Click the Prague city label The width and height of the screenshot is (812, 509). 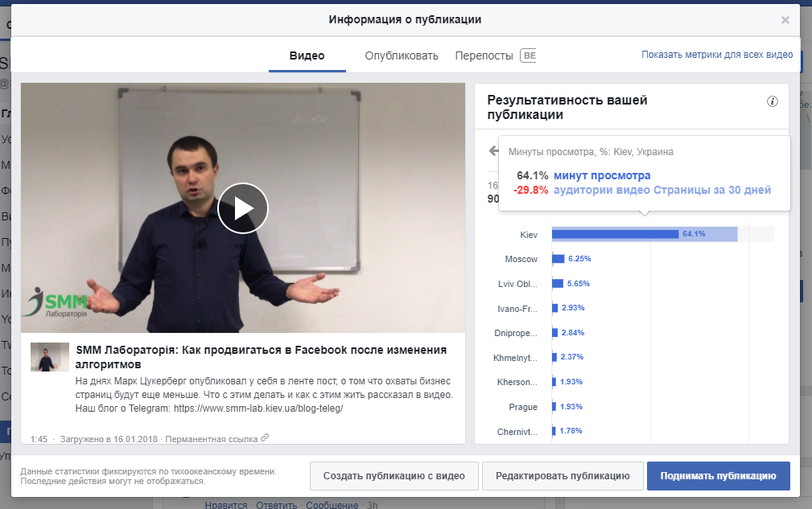point(523,407)
